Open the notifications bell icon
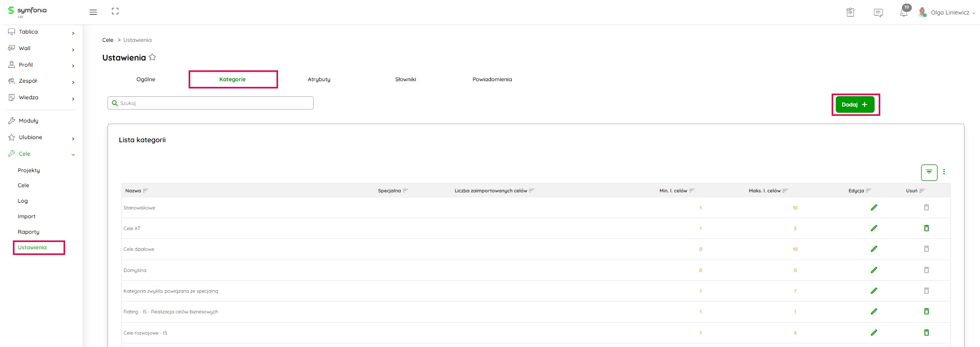 (904, 12)
